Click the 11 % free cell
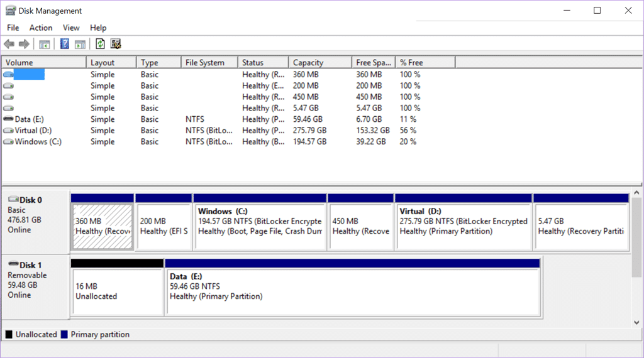This screenshot has height=358, width=644. coord(408,119)
